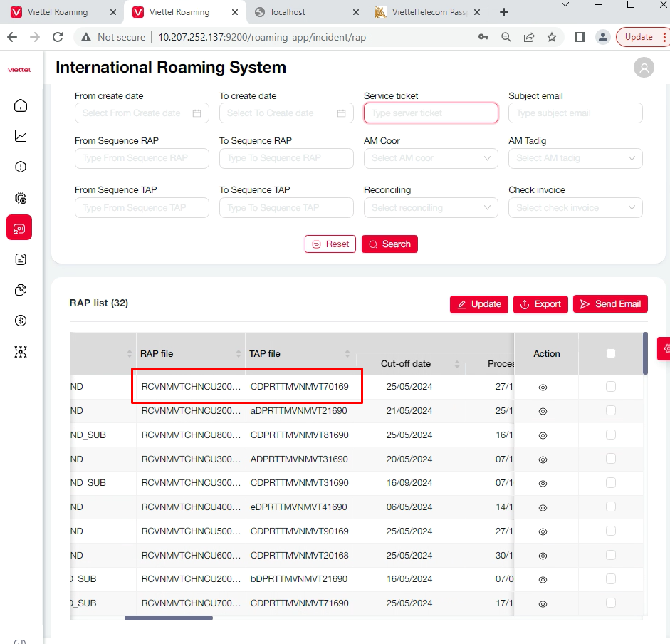Click the dollar sign icon in sidebar
The image size is (670, 644).
click(21, 321)
